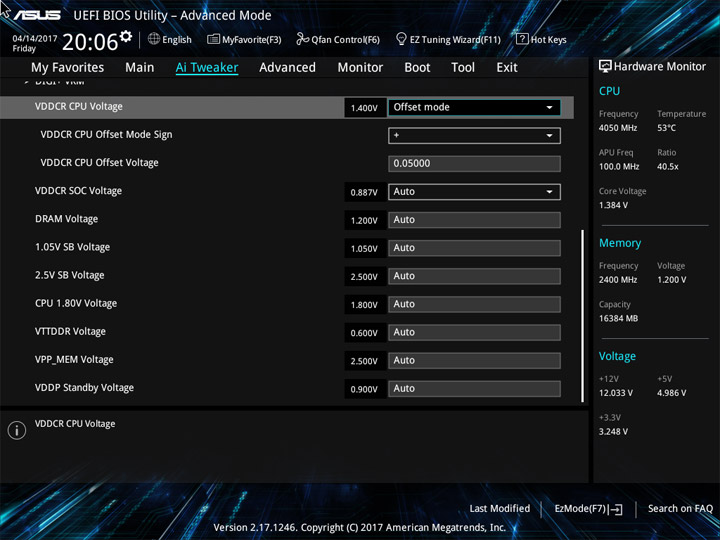The height and width of the screenshot is (540, 720).
Task: Select the DRAM Voltage label
Action: (x=66, y=219)
